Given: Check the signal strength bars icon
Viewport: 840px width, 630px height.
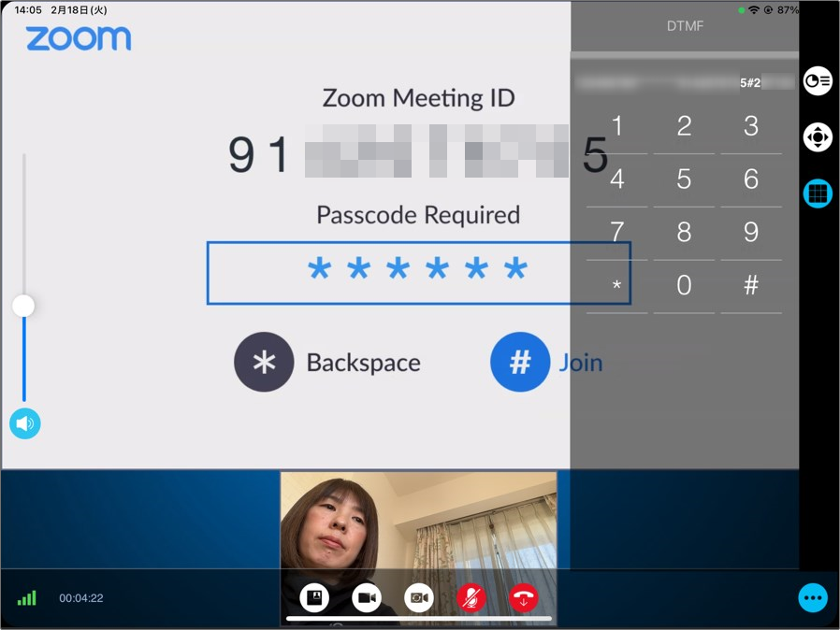Looking at the screenshot, I should [x=27, y=598].
